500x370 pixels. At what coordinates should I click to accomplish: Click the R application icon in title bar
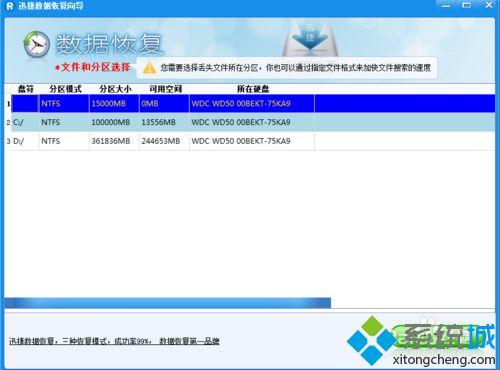[x=10, y=6]
